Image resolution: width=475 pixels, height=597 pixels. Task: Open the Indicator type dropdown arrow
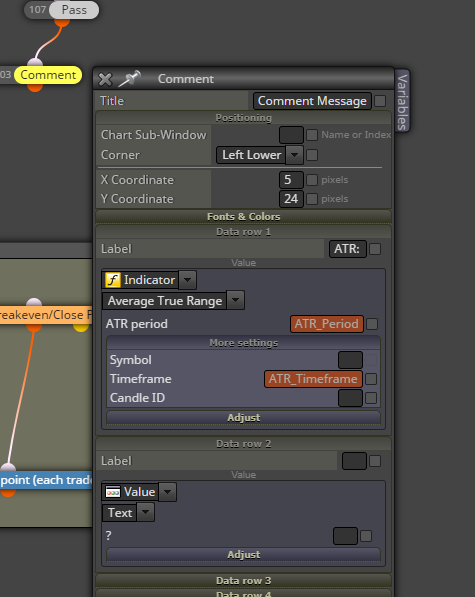[x=187, y=280]
